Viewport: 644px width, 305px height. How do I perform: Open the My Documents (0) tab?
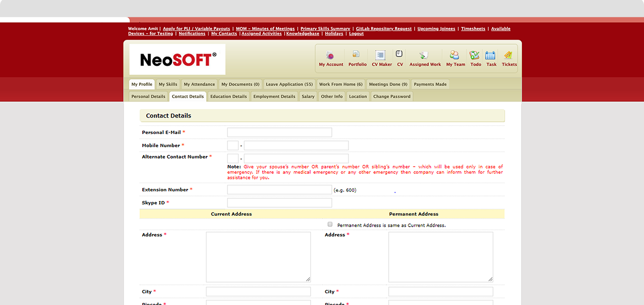240,85
